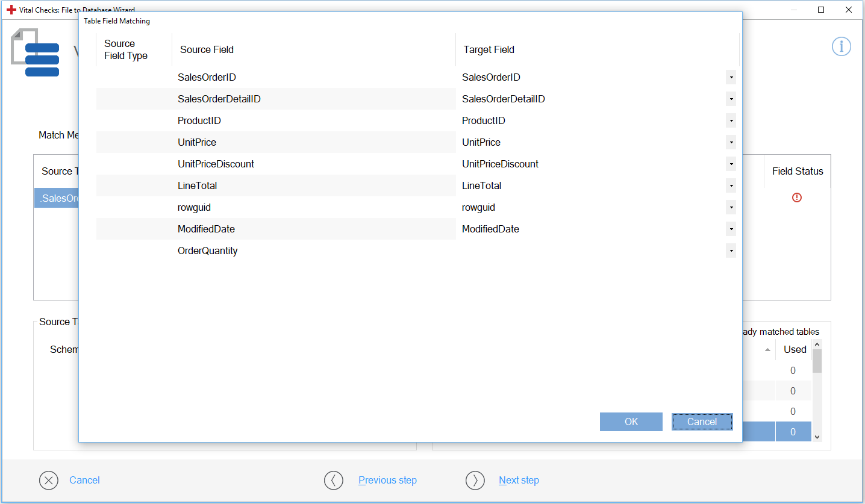Click the Vital Checks red cross app icon
This screenshot has width=865, height=504.
coord(11,10)
